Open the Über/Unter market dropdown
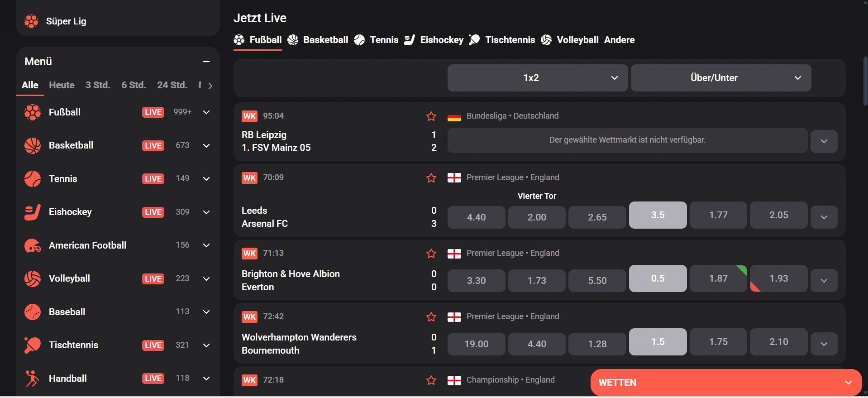Screen dimensions: 868x398 pyautogui.click(x=720, y=78)
